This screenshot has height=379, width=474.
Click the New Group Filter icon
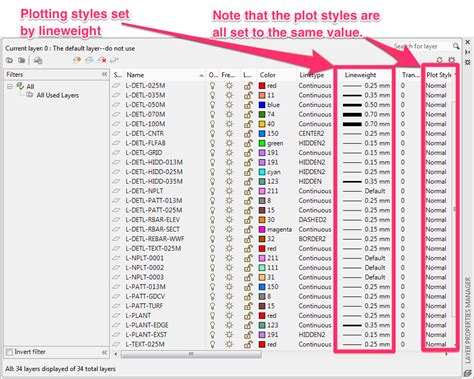pyautogui.click(x=22, y=60)
